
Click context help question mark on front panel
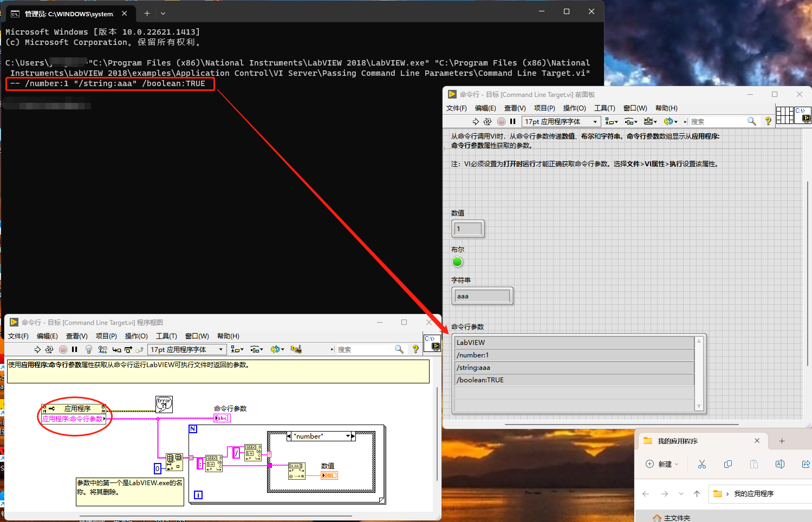pos(768,122)
